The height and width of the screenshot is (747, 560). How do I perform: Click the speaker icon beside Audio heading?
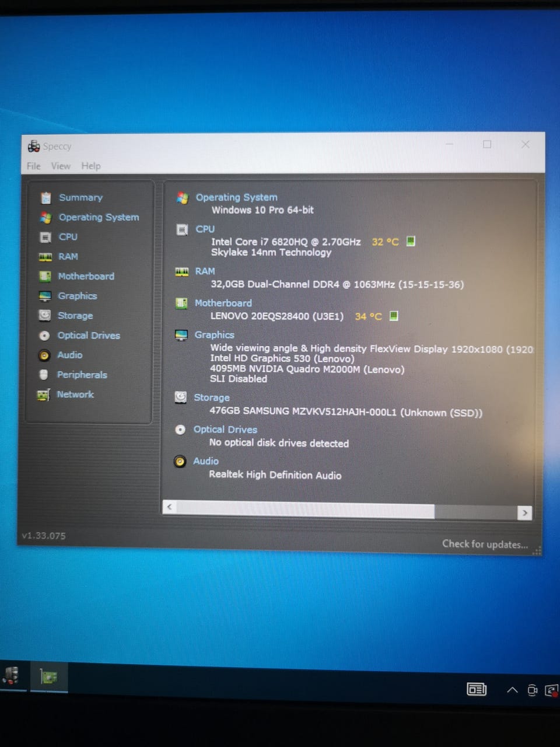pos(180,462)
